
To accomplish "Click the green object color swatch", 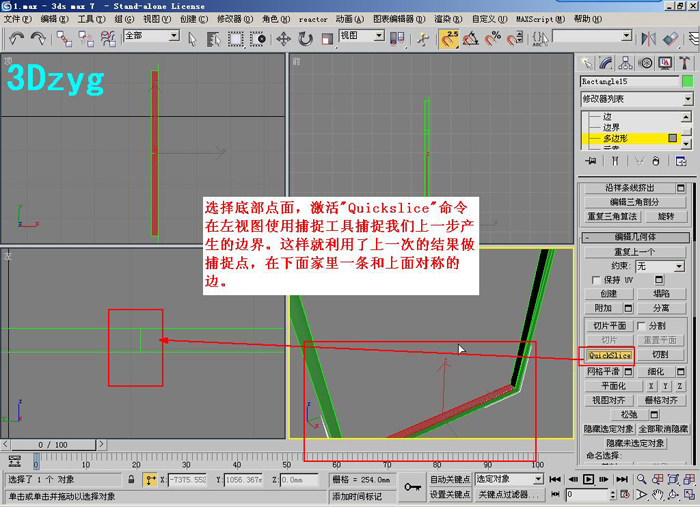I will [x=688, y=81].
